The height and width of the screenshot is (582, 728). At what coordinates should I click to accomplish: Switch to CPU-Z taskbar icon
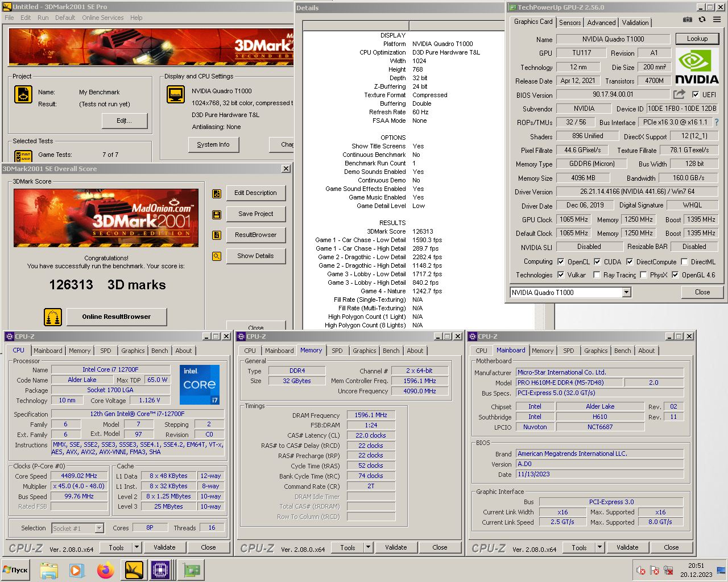tap(161, 570)
